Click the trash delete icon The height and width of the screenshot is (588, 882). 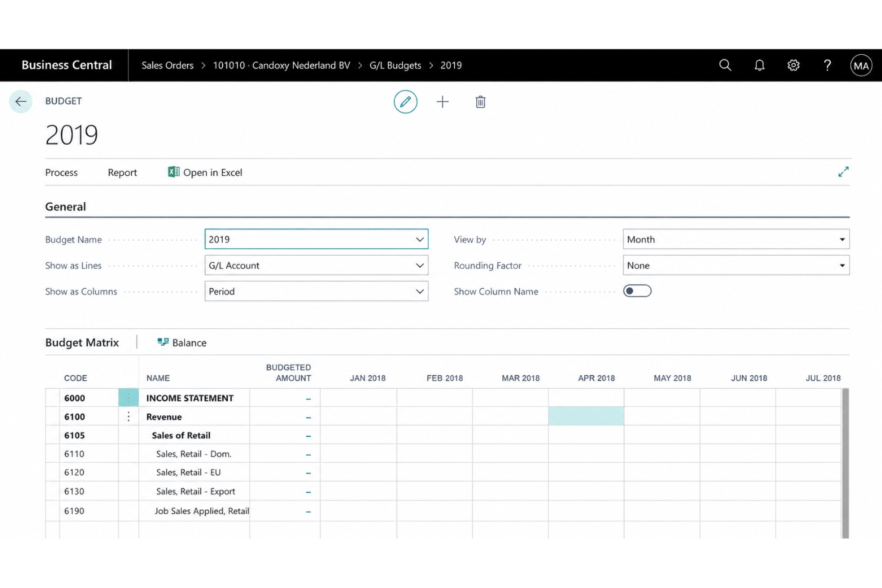pyautogui.click(x=480, y=102)
